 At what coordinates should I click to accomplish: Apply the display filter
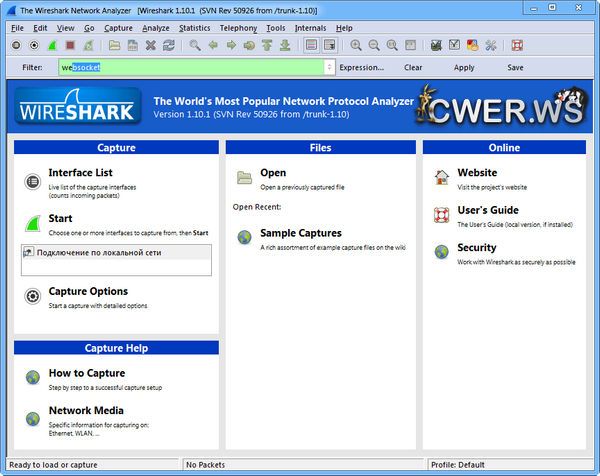pos(464,67)
